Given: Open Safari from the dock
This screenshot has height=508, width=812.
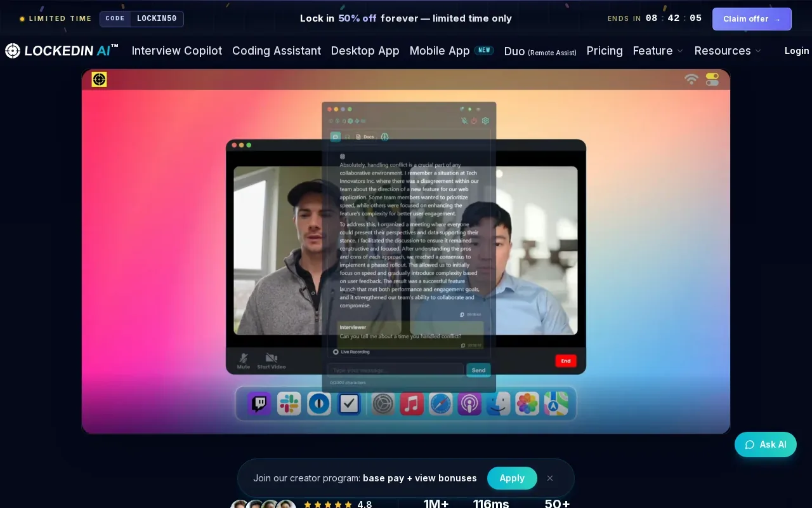Looking at the screenshot, I should coord(441,404).
